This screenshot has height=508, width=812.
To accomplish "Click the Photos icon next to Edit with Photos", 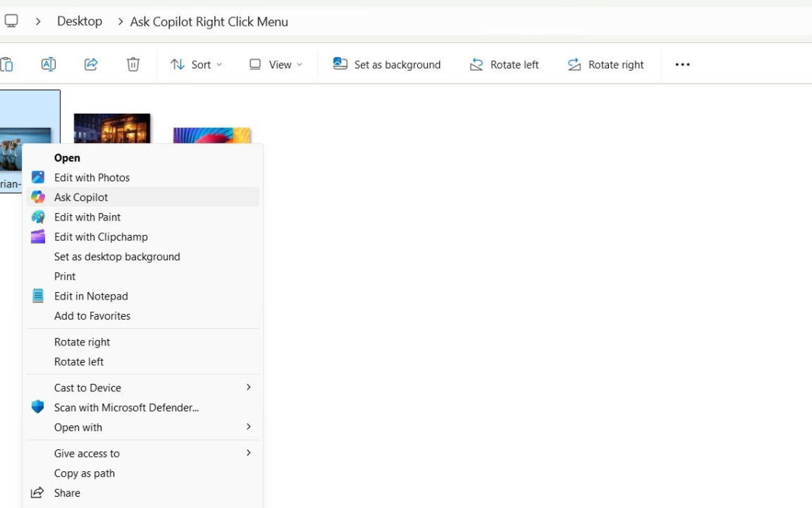I will click(38, 177).
